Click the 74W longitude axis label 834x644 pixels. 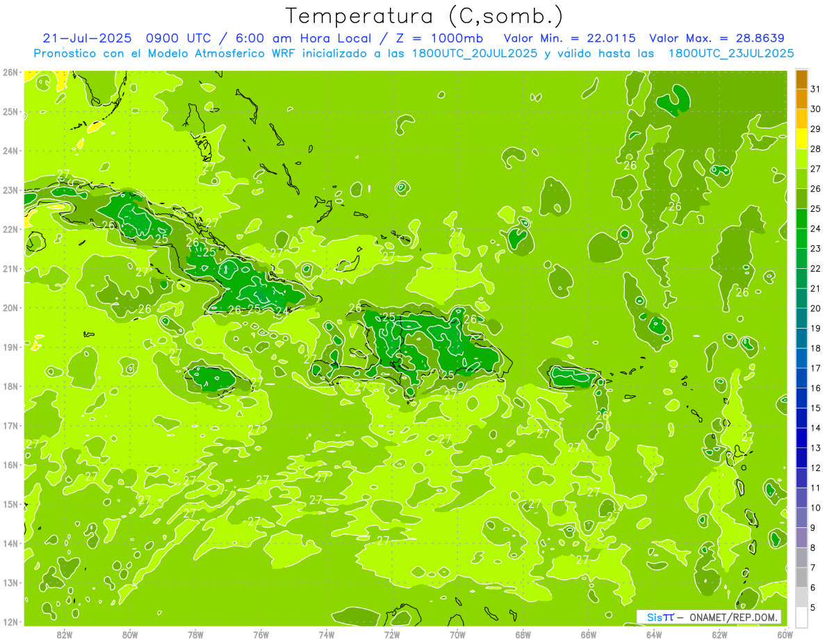pos(327,634)
